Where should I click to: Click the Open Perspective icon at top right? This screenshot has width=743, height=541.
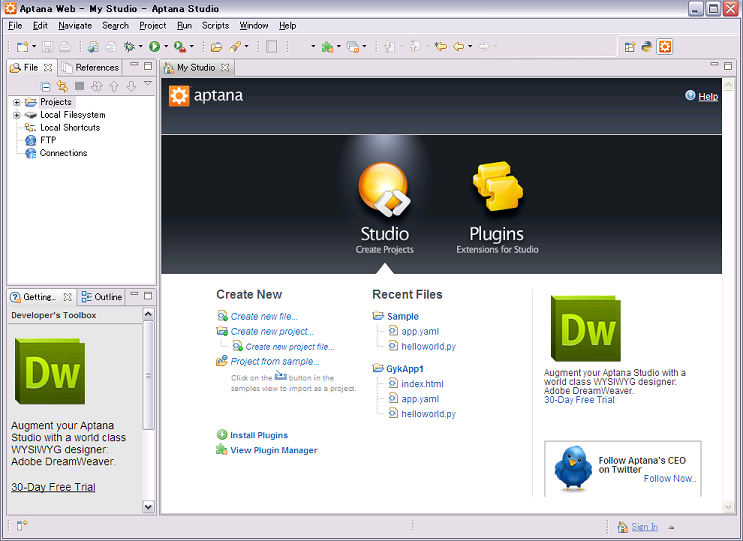tap(630, 46)
